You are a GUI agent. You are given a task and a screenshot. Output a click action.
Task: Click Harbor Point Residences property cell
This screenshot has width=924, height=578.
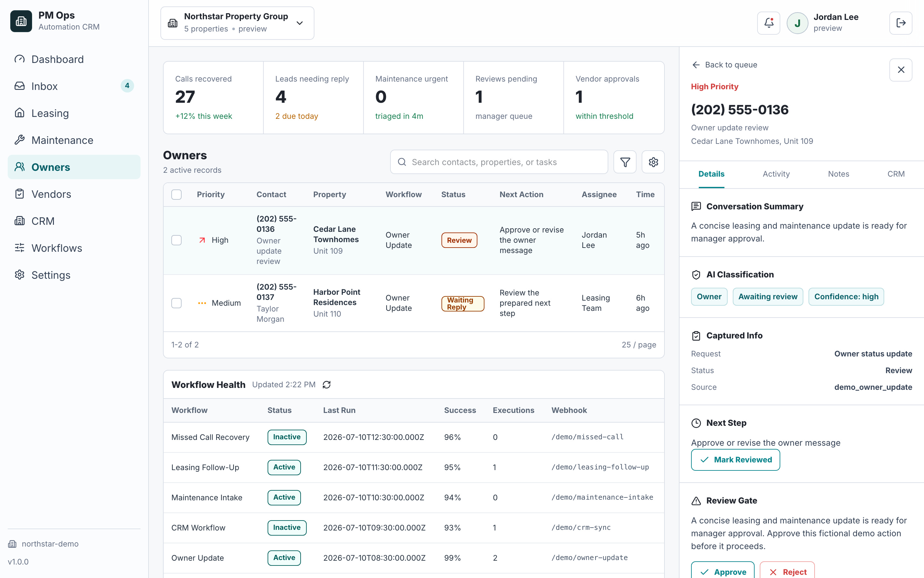coord(336,303)
